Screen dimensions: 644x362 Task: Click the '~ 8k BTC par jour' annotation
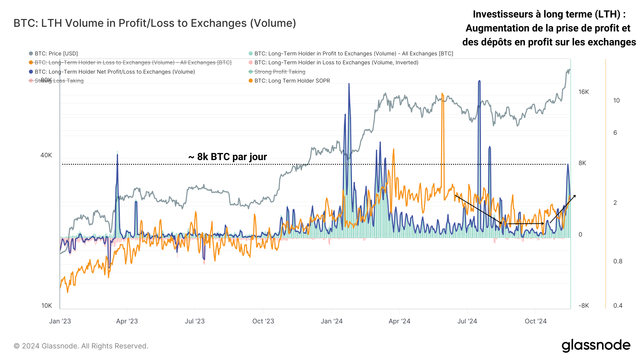pyautogui.click(x=228, y=157)
